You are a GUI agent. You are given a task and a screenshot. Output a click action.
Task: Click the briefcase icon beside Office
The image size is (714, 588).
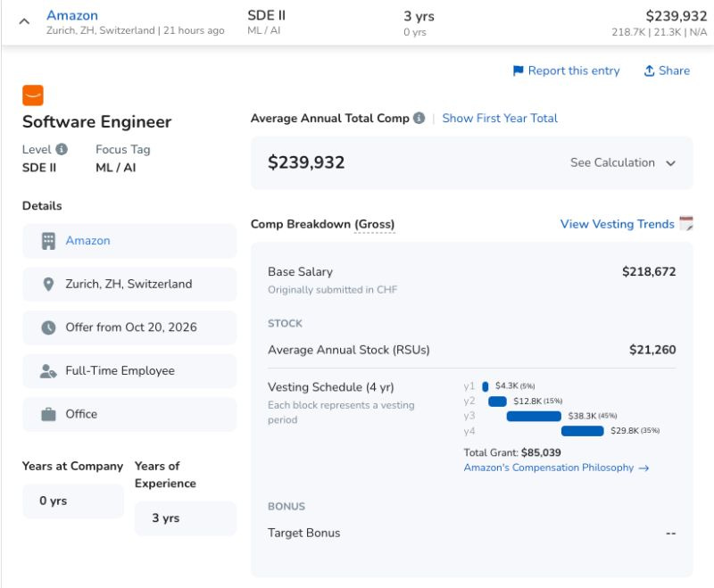[48, 414]
